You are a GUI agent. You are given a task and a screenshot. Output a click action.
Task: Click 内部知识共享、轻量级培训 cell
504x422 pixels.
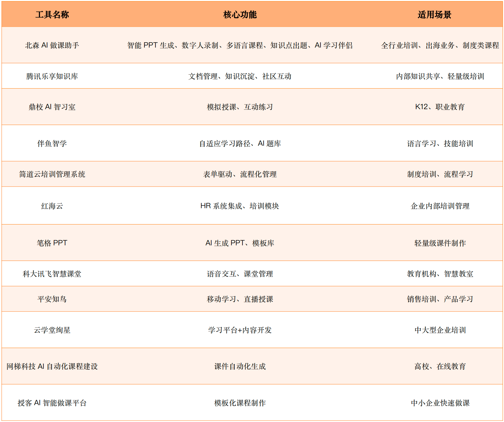click(x=440, y=76)
